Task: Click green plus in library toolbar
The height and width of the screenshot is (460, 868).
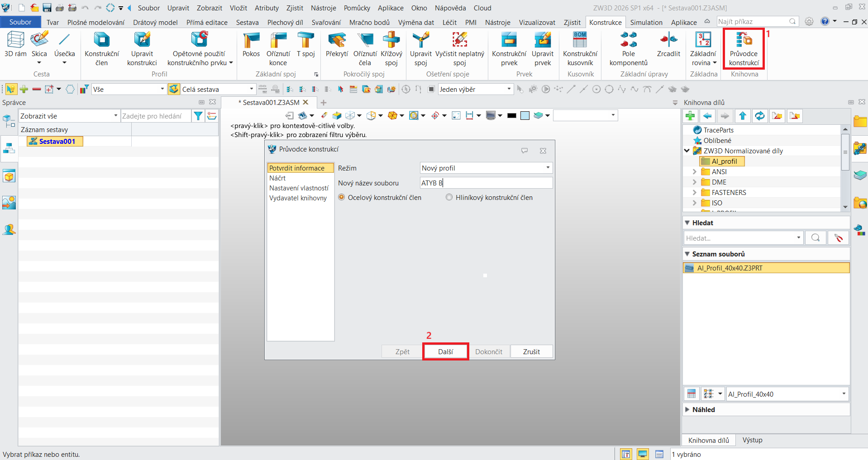Action: [690, 116]
